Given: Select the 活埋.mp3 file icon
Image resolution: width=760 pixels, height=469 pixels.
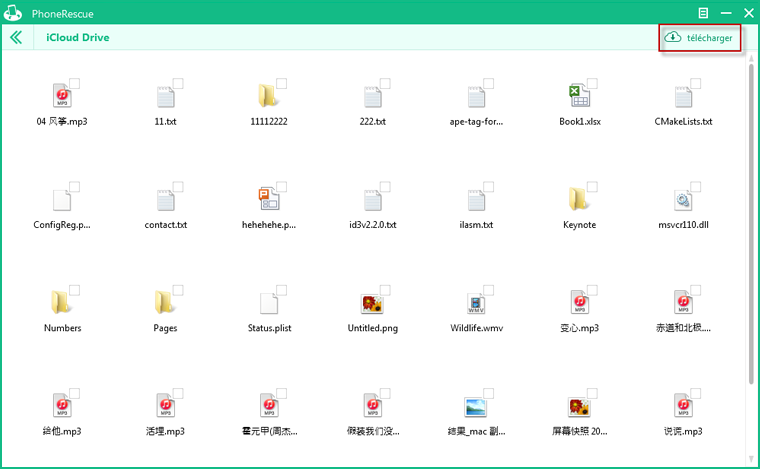Looking at the screenshot, I should coord(166,406).
